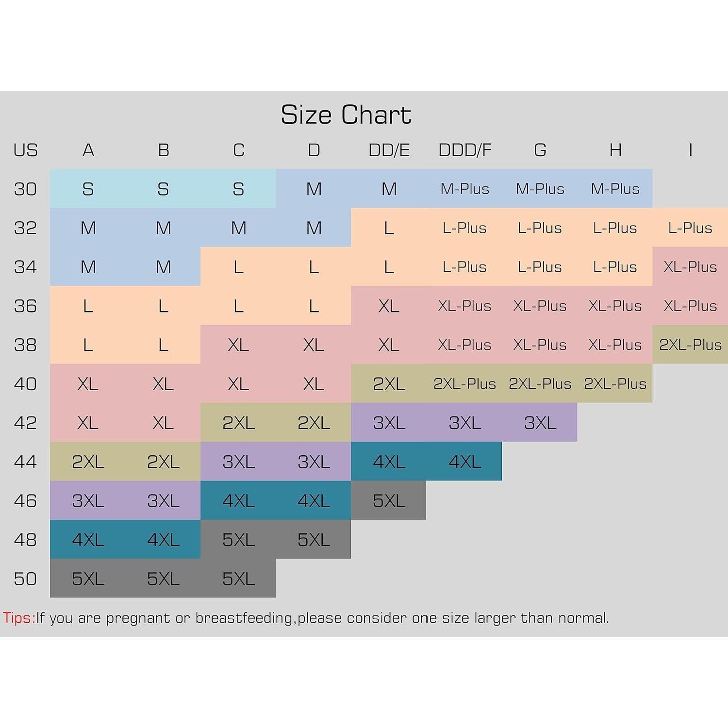Select the G cup column header
The image size is (728, 728).
[x=540, y=150]
